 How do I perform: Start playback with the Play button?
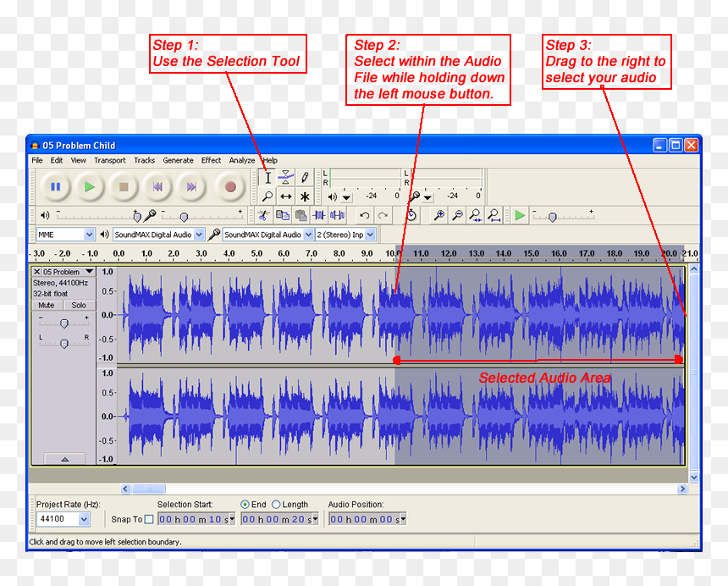(89, 186)
